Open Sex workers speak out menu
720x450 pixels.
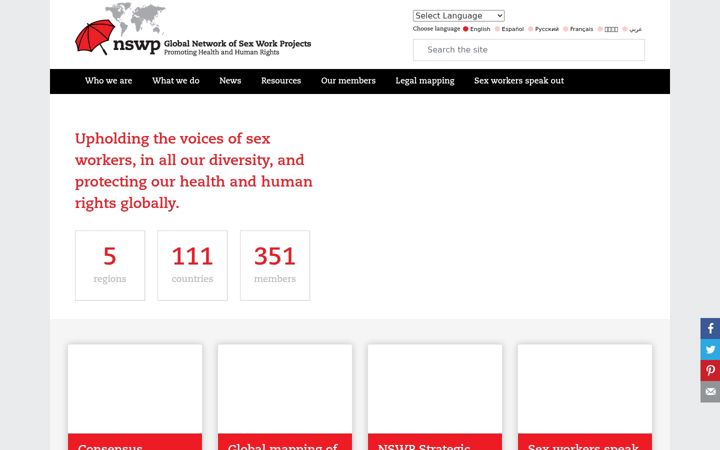point(519,81)
